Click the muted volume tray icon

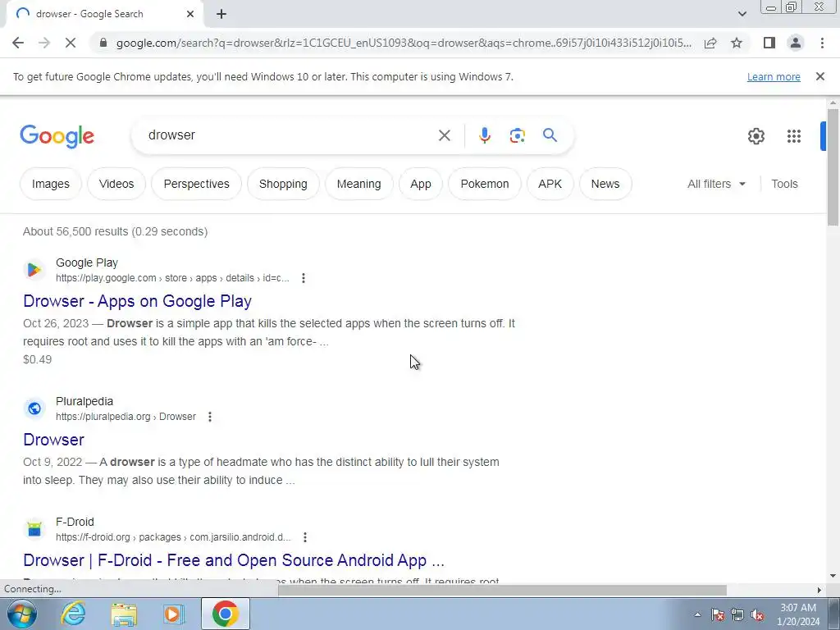point(757,614)
